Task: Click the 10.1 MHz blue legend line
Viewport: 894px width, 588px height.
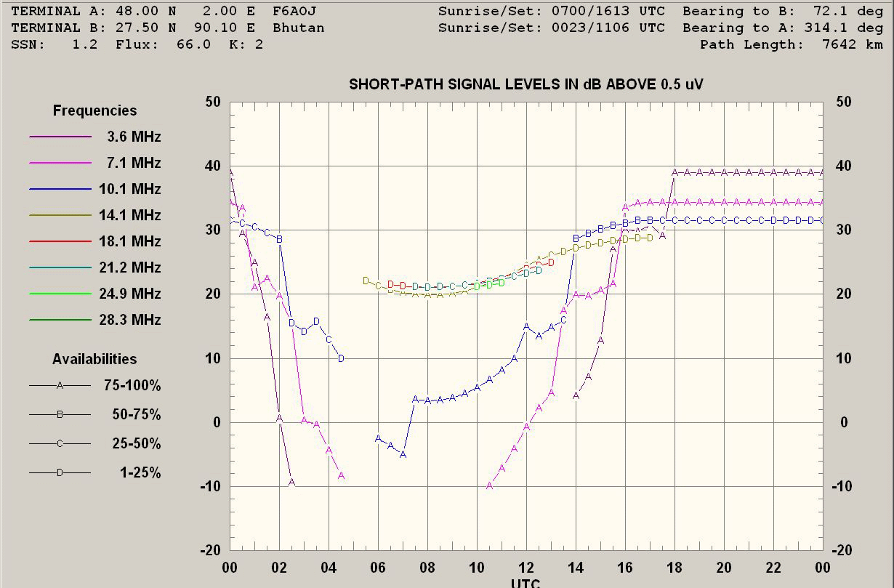Action: click(60, 189)
